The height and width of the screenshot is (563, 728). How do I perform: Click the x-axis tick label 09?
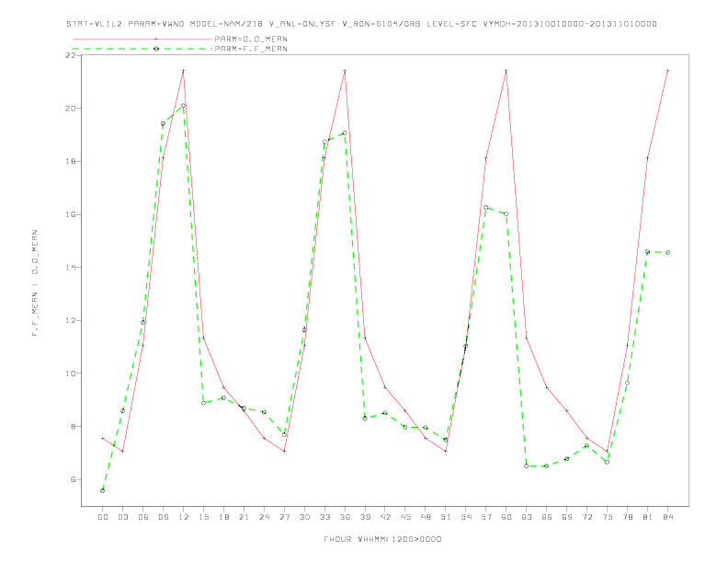click(163, 517)
